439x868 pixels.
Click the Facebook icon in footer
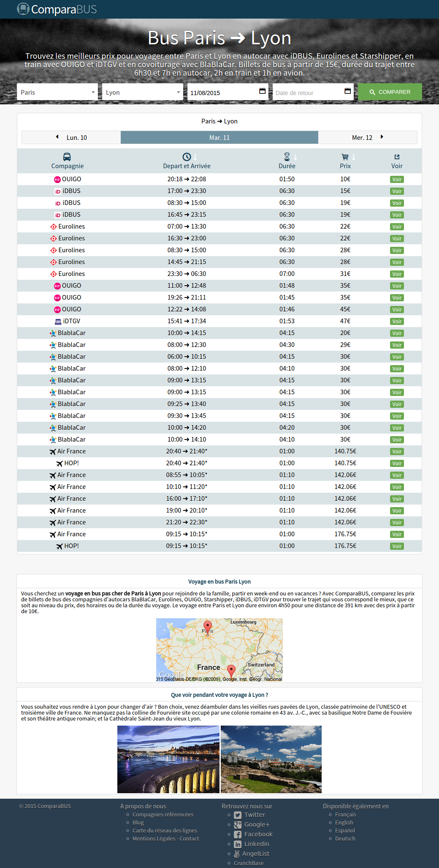pyautogui.click(x=238, y=835)
